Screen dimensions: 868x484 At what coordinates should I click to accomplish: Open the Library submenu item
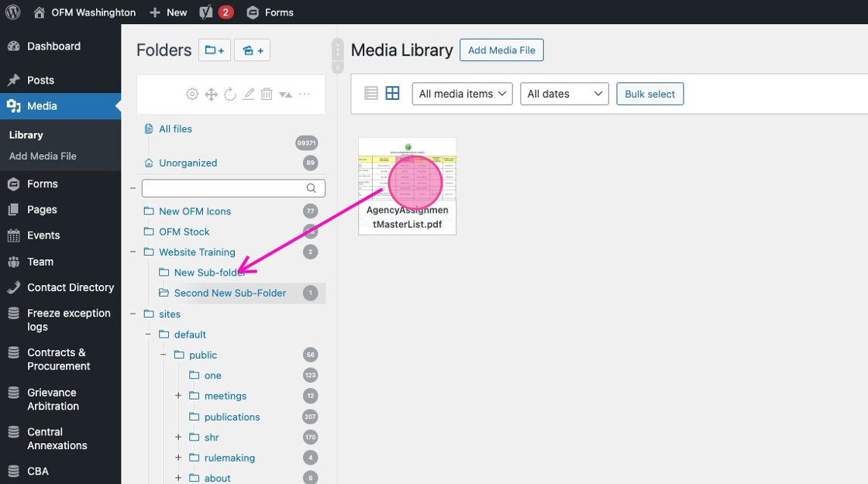[26, 135]
